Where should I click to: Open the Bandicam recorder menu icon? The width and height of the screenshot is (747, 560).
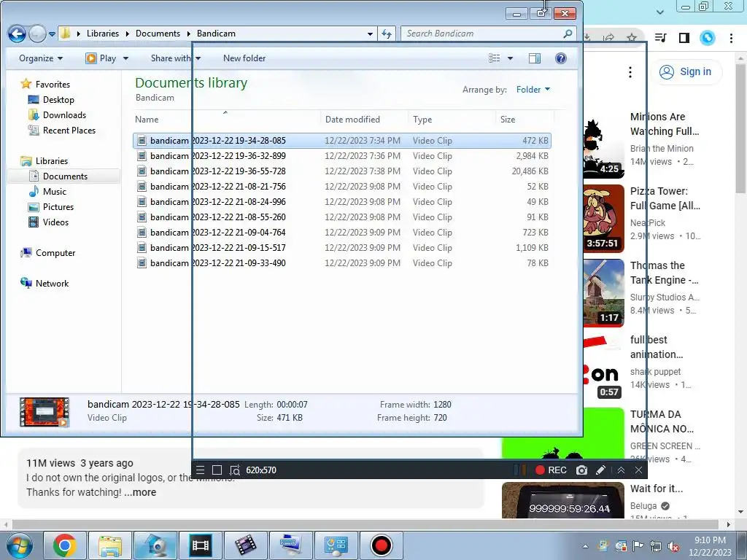click(x=201, y=470)
